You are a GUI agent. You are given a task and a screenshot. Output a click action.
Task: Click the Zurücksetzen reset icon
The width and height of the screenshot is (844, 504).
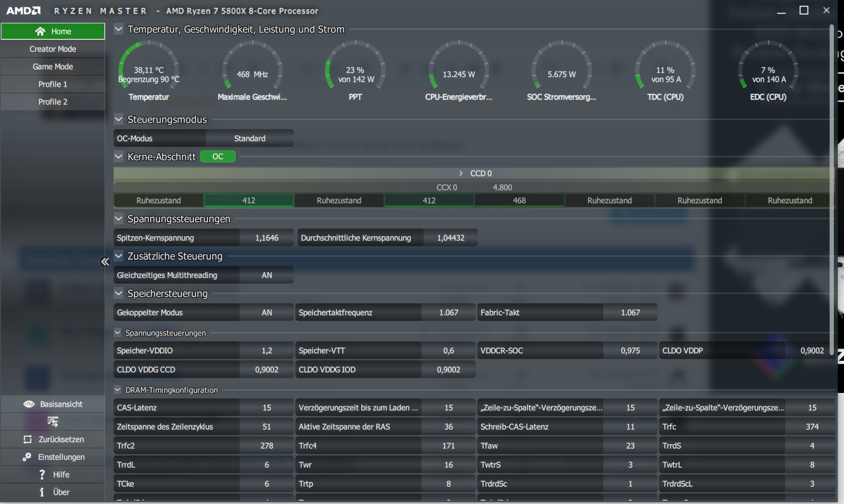[x=28, y=439]
